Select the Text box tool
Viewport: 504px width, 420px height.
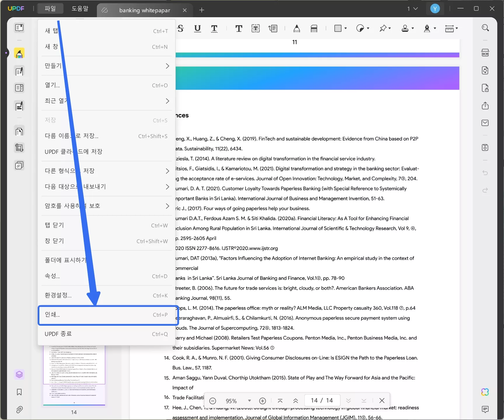pos(256,28)
